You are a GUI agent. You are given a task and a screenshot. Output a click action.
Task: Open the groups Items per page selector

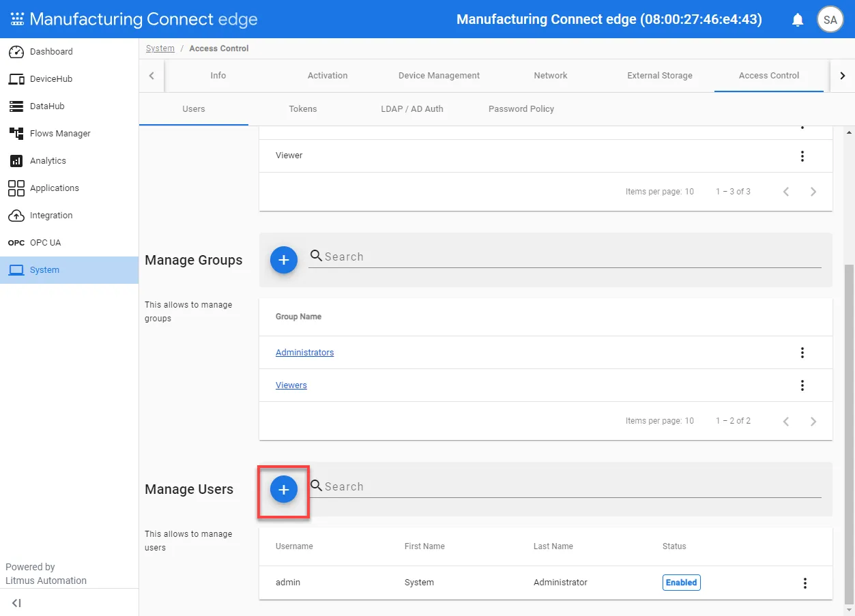pyautogui.click(x=689, y=421)
